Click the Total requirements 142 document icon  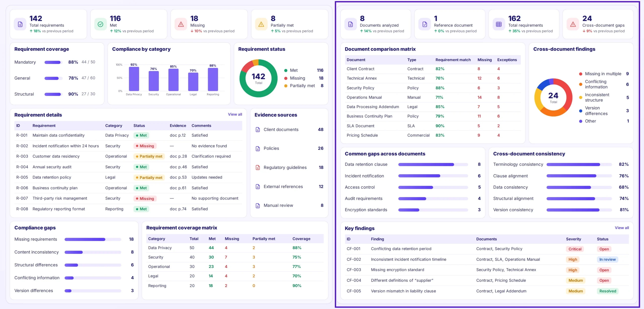(x=20, y=24)
